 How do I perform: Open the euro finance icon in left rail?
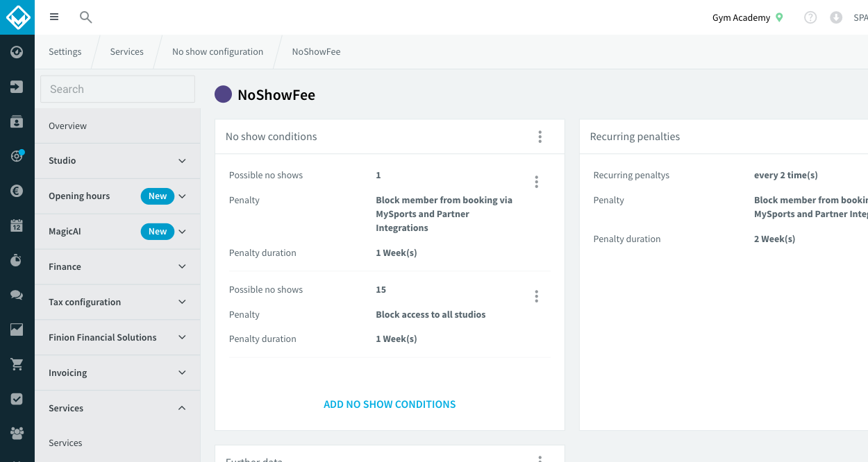(17, 191)
